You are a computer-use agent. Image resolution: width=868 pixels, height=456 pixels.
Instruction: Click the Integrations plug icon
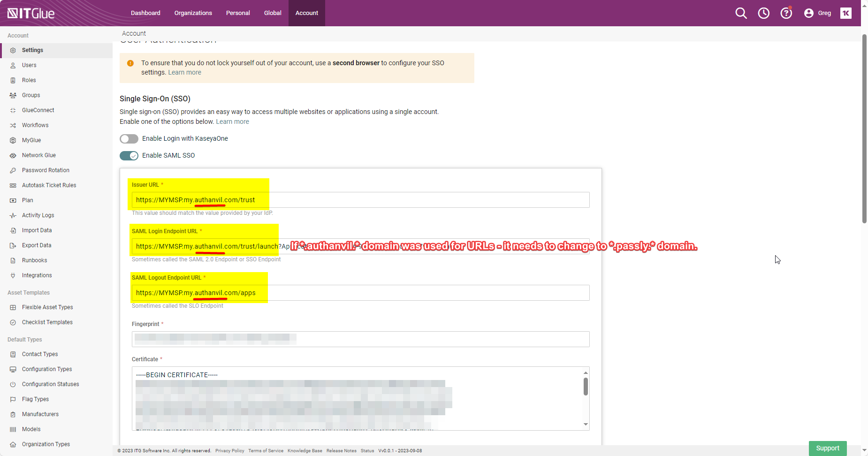click(13, 275)
